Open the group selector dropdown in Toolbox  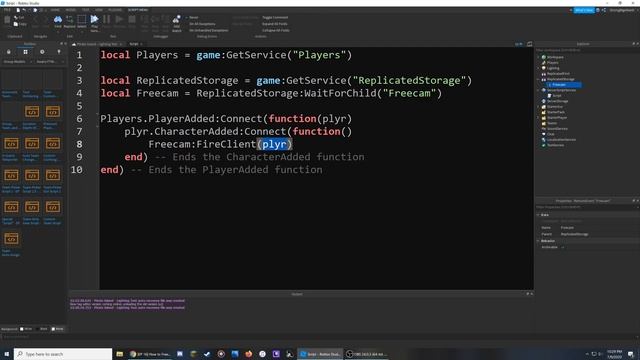(x=50, y=62)
